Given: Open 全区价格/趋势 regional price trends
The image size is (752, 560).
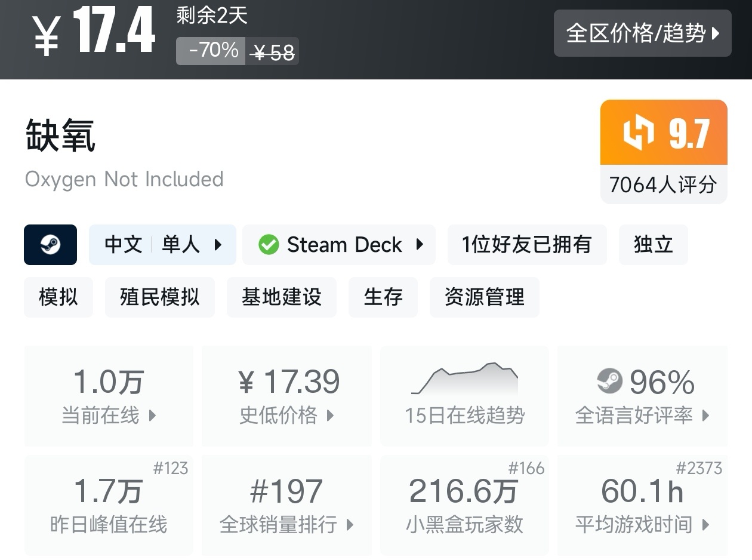Looking at the screenshot, I should 642,33.
